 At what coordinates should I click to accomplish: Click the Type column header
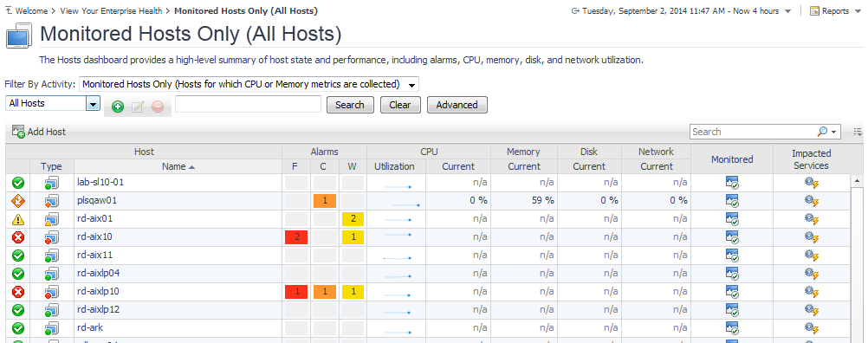(51, 166)
